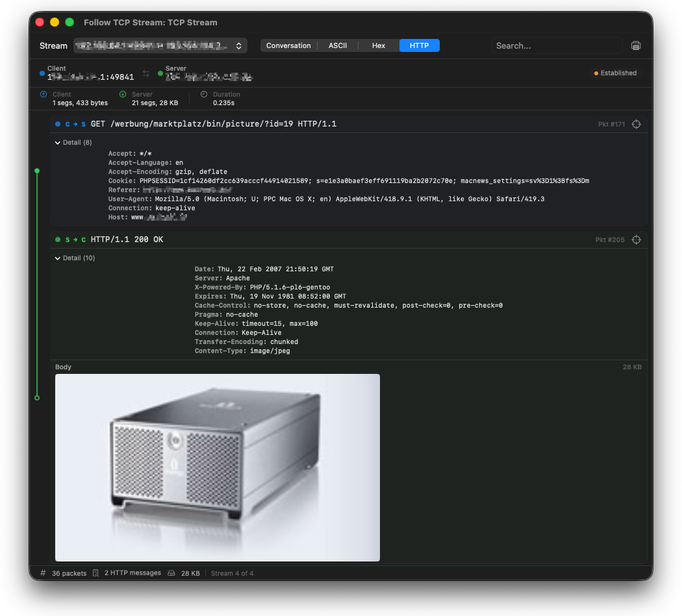Click the swap arrows between Client and Server

click(x=146, y=74)
